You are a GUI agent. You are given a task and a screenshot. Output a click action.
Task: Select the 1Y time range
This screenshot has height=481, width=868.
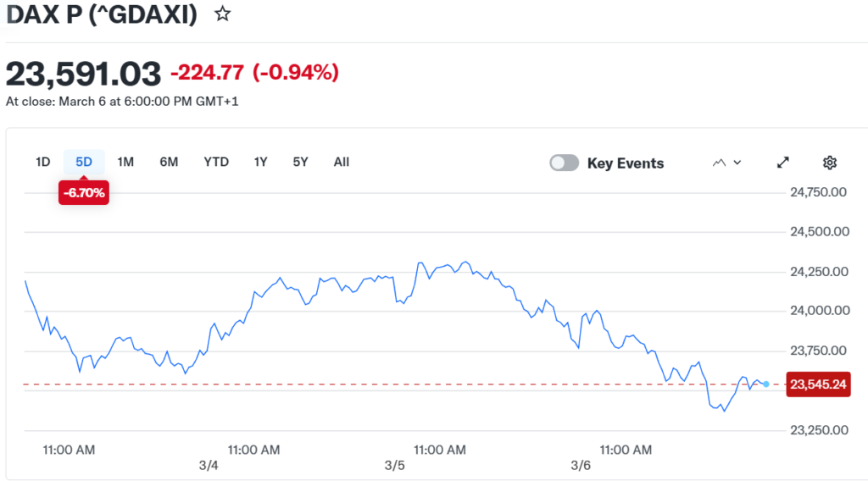(261, 162)
